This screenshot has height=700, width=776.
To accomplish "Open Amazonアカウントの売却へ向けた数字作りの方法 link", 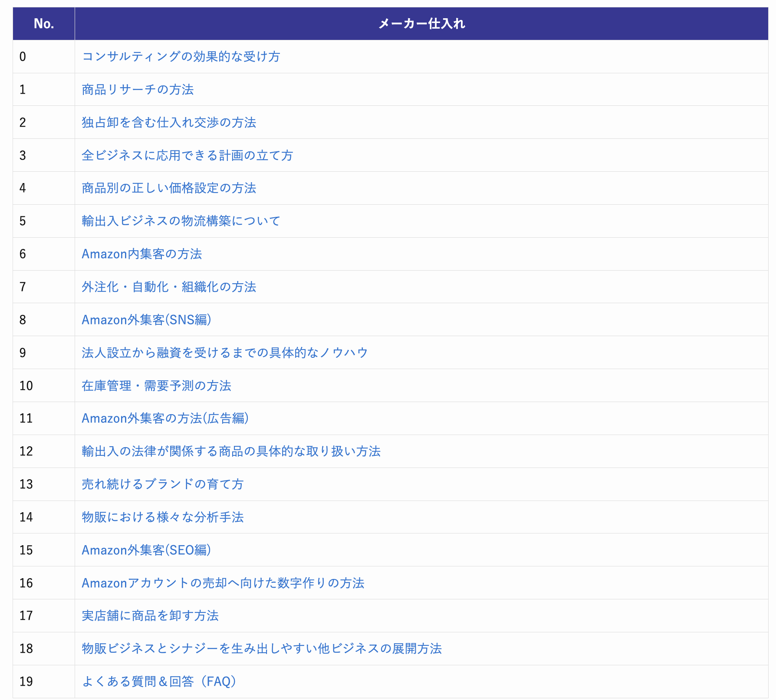I will (223, 583).
